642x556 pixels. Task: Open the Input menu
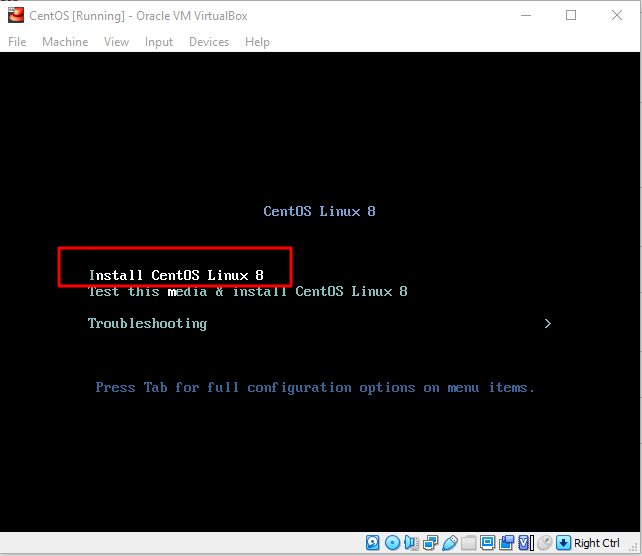tap(158, 42)
